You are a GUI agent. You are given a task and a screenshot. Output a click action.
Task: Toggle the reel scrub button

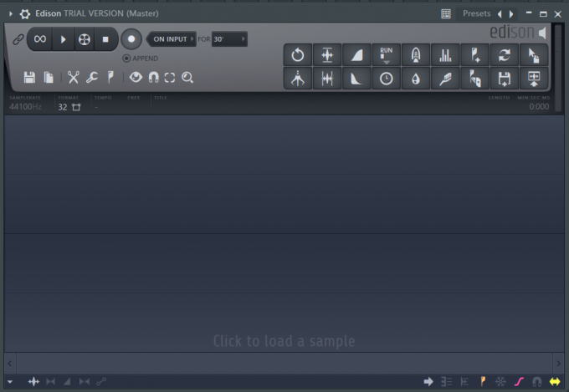(85, 38)
